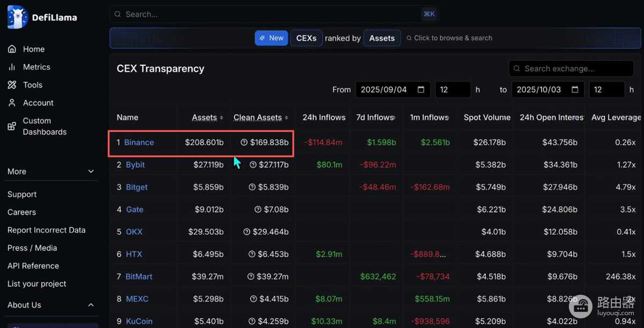Click the From date field 2025/09/04
The height and width of the screenshot is (328, 644).
393,90
